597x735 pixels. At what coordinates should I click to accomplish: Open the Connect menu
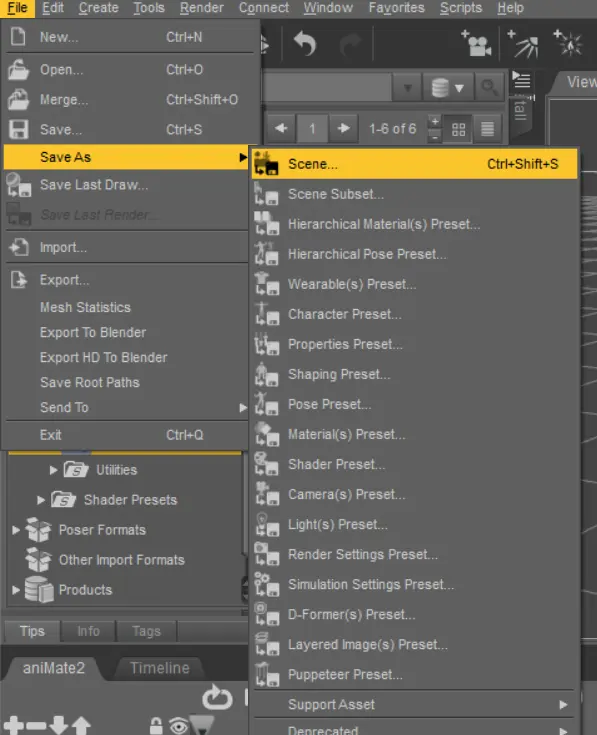coord(264,8)
